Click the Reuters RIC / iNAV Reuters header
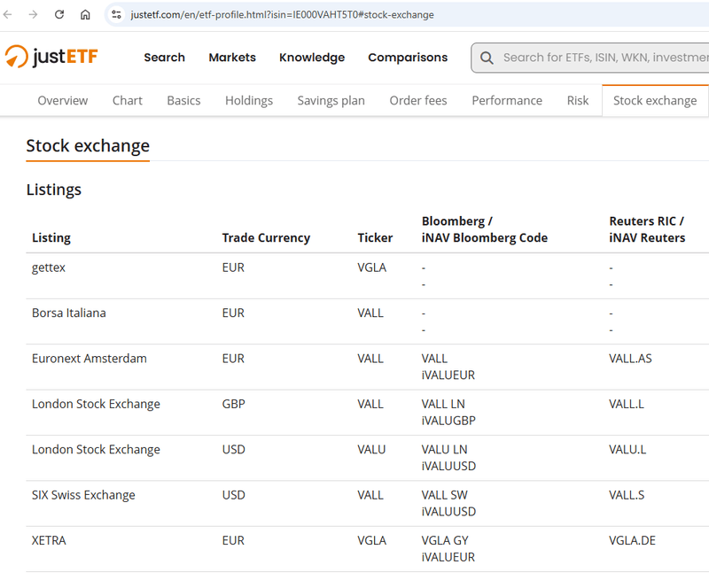 [647, 229]
